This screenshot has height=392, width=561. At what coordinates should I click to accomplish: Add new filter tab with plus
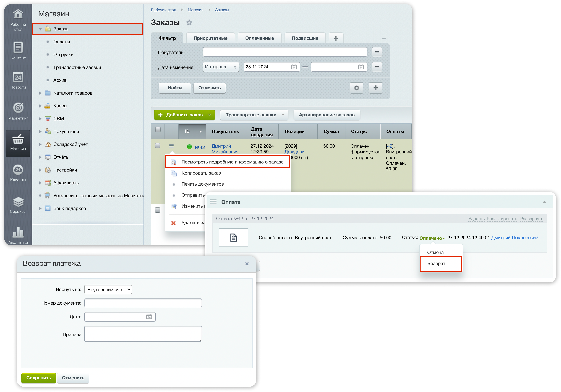(x=336, y=38)
